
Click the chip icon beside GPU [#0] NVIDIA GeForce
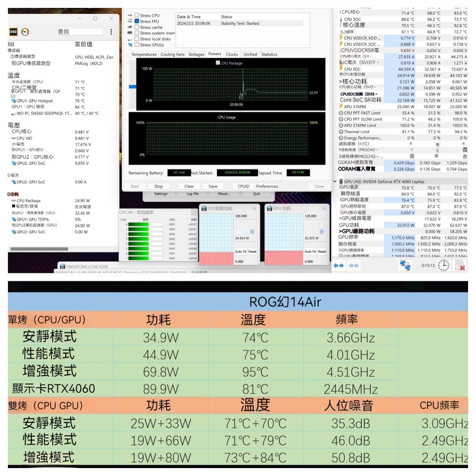click(x=341, y=182)
